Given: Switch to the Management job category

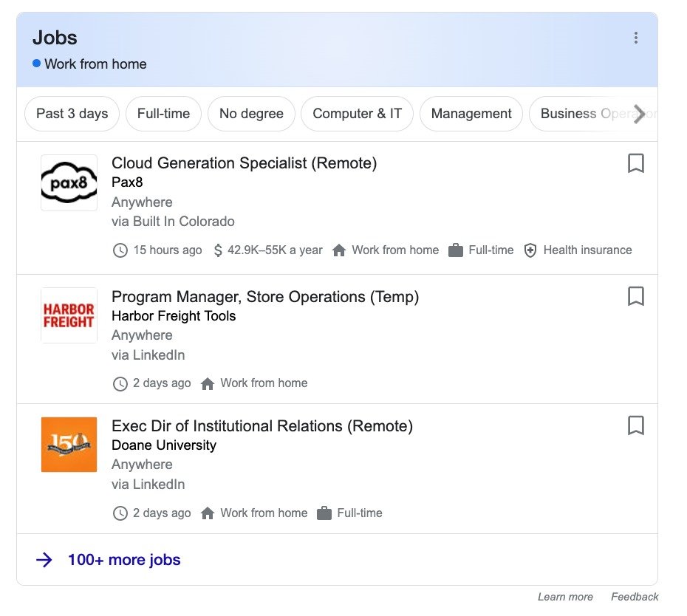Looking at the screenshot, I should tap(471, 114).
